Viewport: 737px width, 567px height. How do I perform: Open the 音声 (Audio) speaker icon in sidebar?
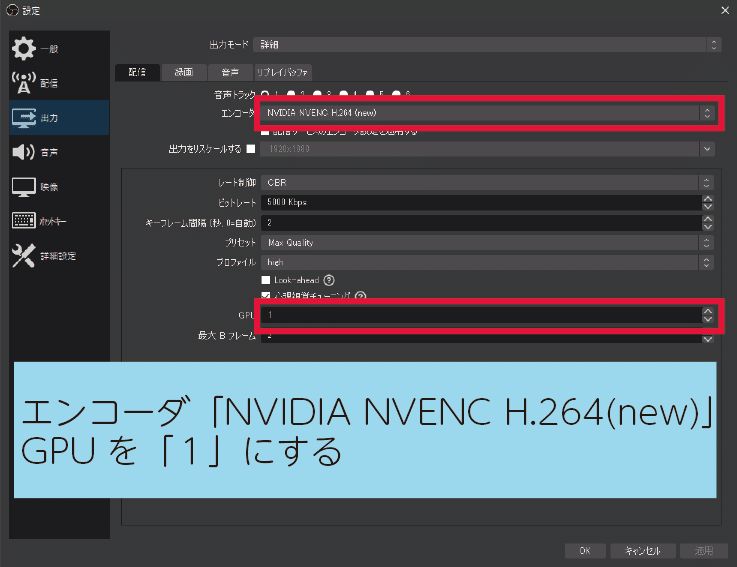tap(24, 152)
